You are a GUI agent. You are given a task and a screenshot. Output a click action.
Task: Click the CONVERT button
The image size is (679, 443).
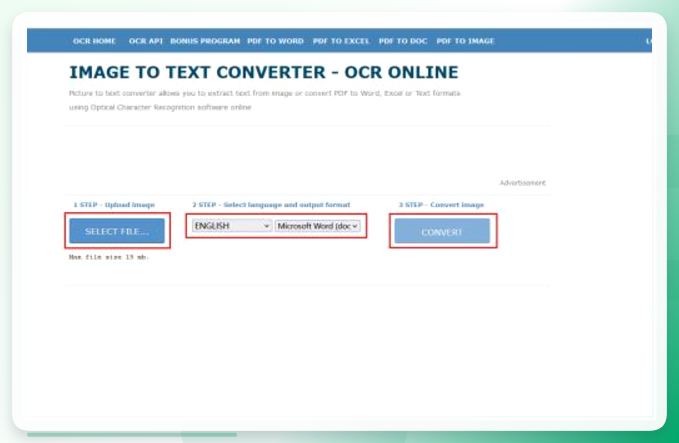[442, 232]
